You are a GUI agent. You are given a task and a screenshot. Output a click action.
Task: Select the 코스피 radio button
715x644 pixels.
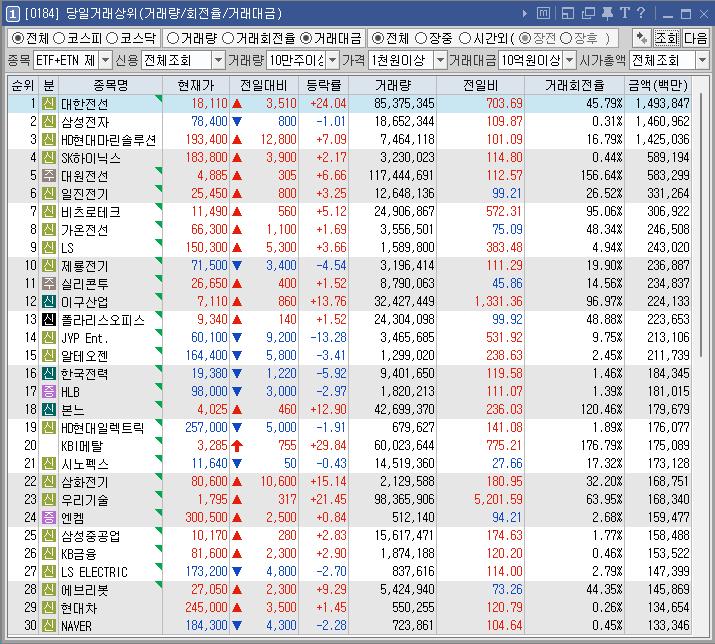pyautogui.click(x=59, y=38)
